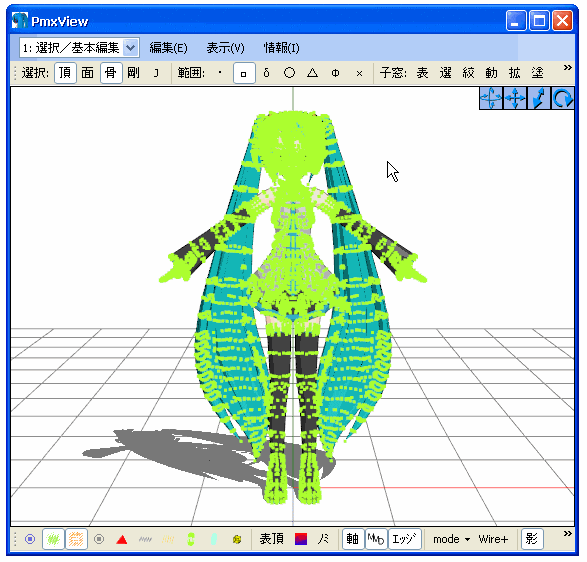The height and width of the screenshot is (562, 587).
Task: Open the 絞 sub-window
Action: coord(468,73)
